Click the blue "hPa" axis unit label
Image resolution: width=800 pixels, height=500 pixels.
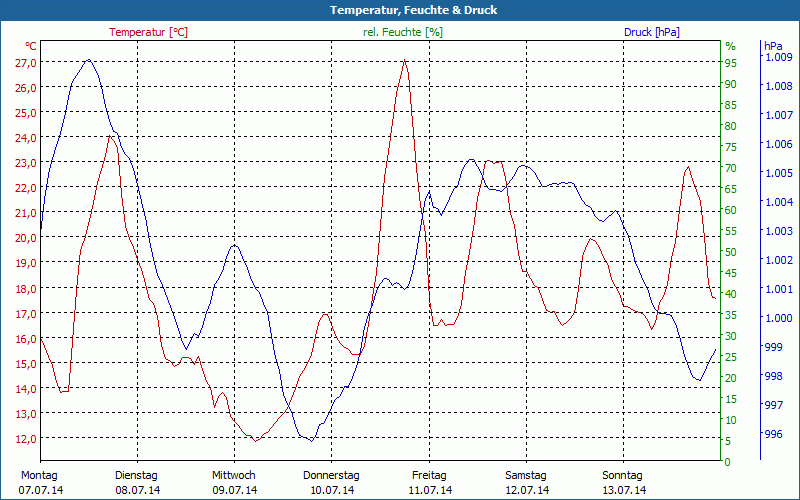[x=773, y=46]
